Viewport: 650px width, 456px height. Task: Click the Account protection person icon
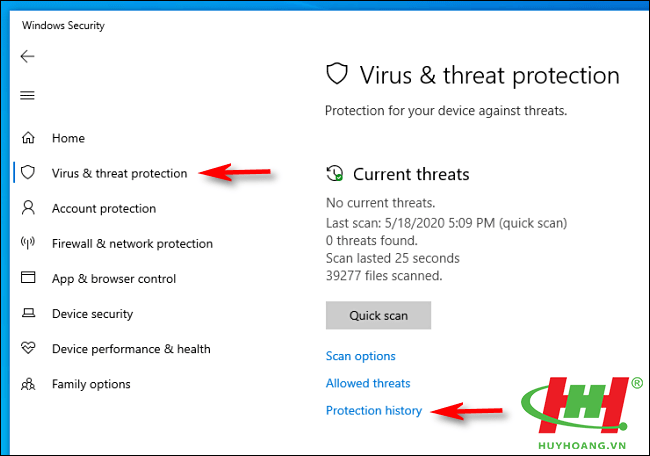click(28, 208)
